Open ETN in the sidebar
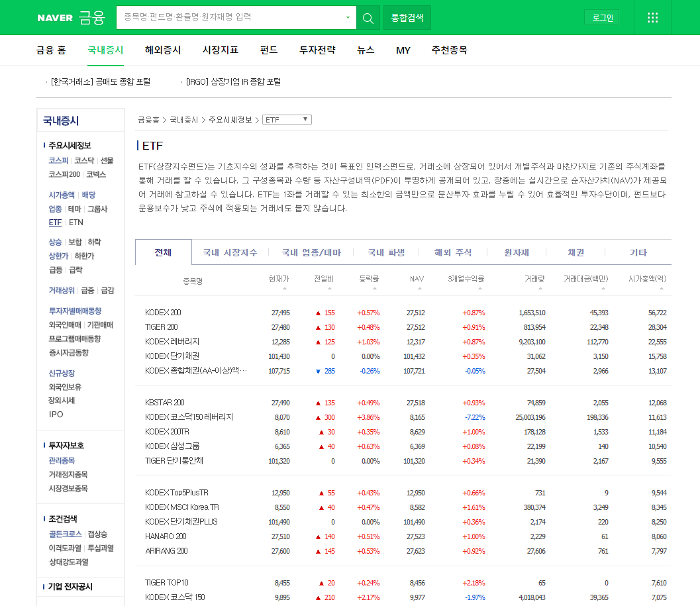700x606 pixels. (x=76, y=223)
